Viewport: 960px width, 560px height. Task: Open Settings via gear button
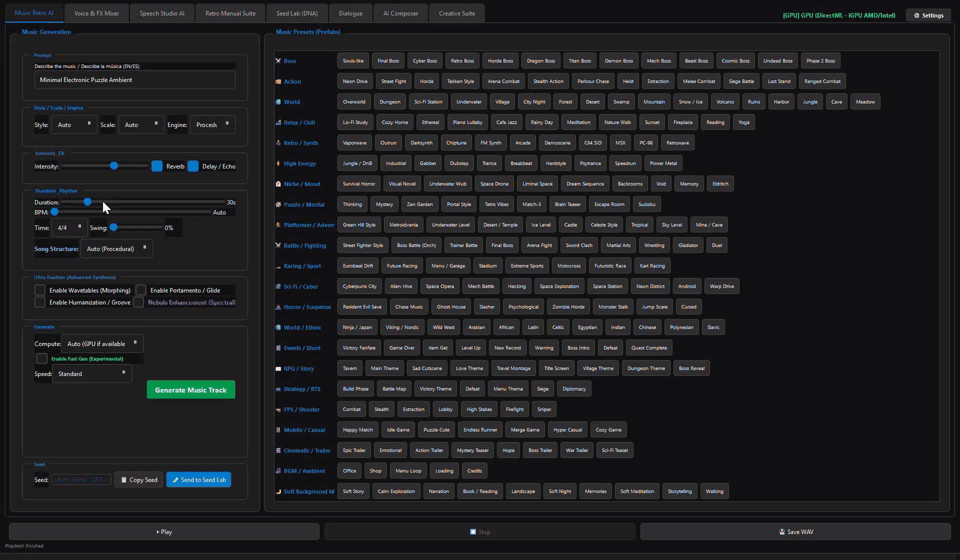[928, 15]
